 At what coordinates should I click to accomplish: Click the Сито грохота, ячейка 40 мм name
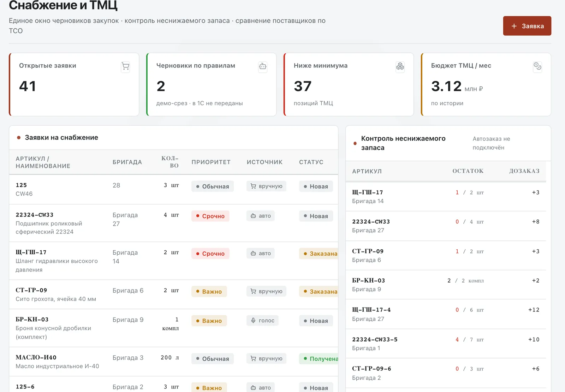(x=56, y=299)
